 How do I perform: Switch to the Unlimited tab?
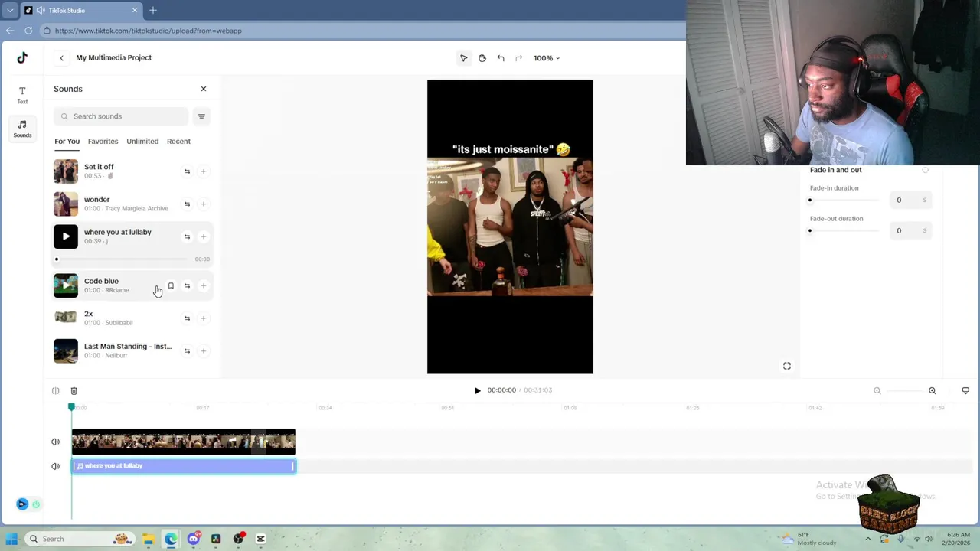point(142,142)
